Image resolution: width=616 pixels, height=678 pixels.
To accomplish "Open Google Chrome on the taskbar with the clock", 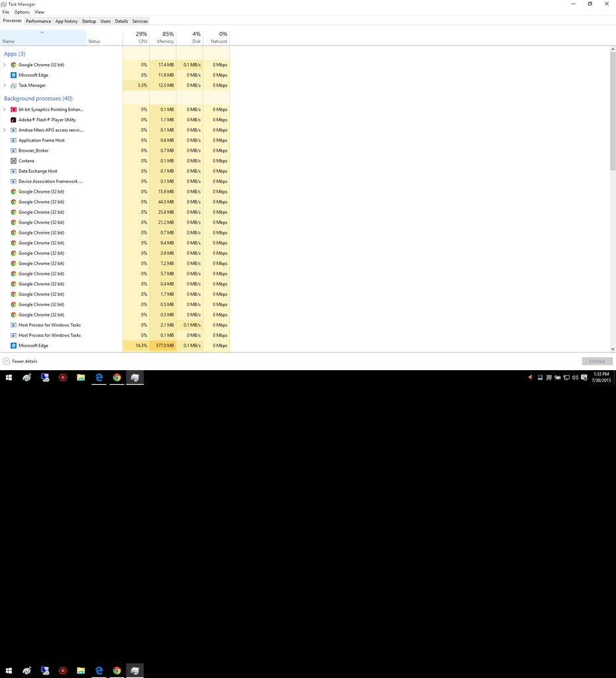I will point(117,377).
